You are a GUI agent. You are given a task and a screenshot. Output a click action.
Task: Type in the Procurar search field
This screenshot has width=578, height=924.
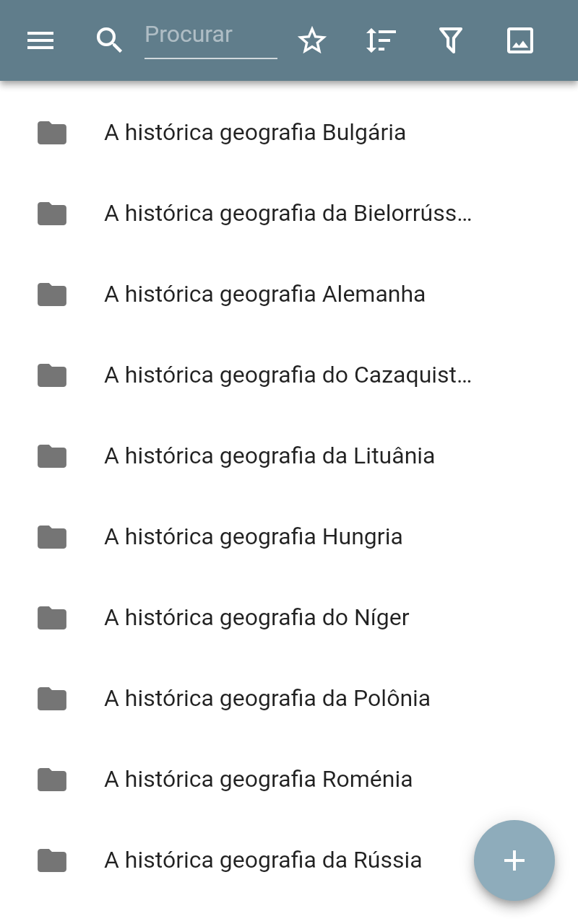click(210, 36)
